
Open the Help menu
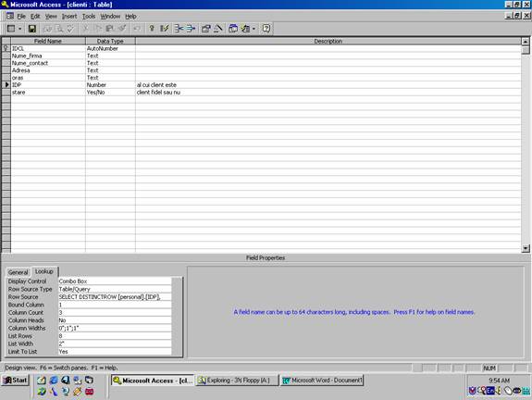(x=130, y=17)
